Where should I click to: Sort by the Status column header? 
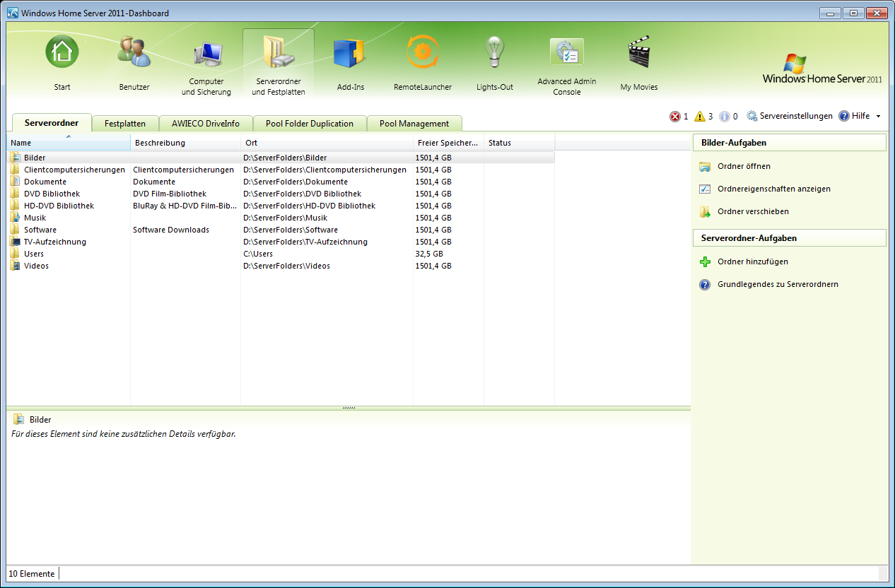pos(520,143)
